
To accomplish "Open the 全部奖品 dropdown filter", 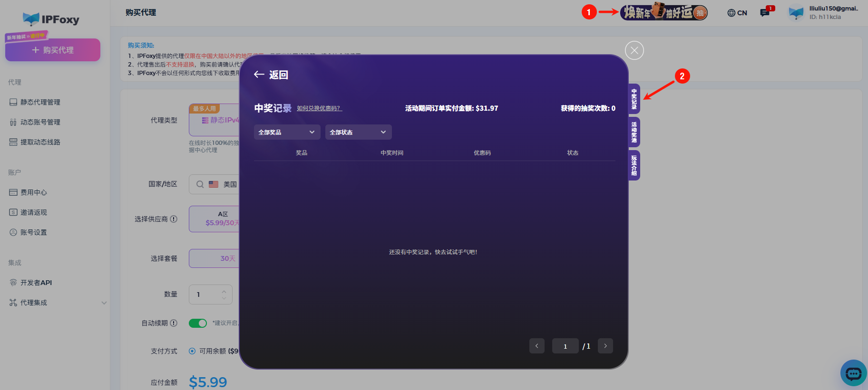I will click(x=286, y=132).
